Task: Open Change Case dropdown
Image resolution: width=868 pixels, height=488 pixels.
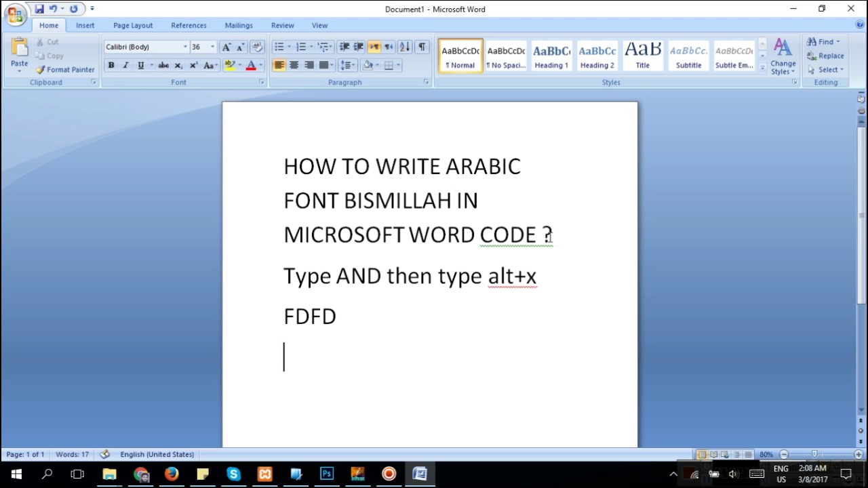Action: point(210,65)
